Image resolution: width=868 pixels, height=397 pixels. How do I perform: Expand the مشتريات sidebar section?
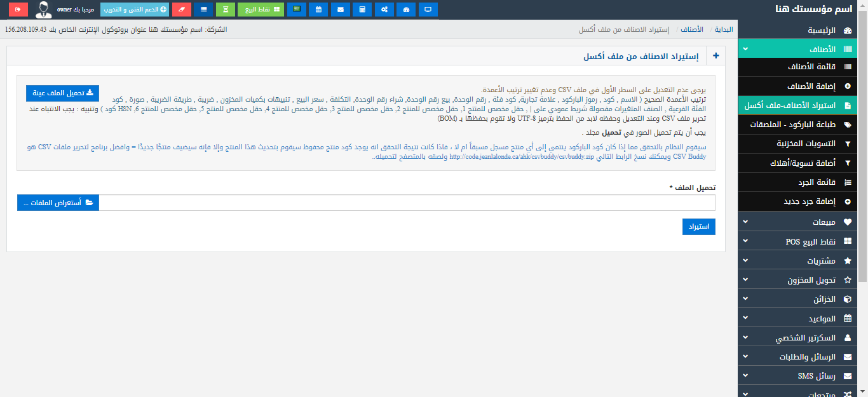click(802, 260)
